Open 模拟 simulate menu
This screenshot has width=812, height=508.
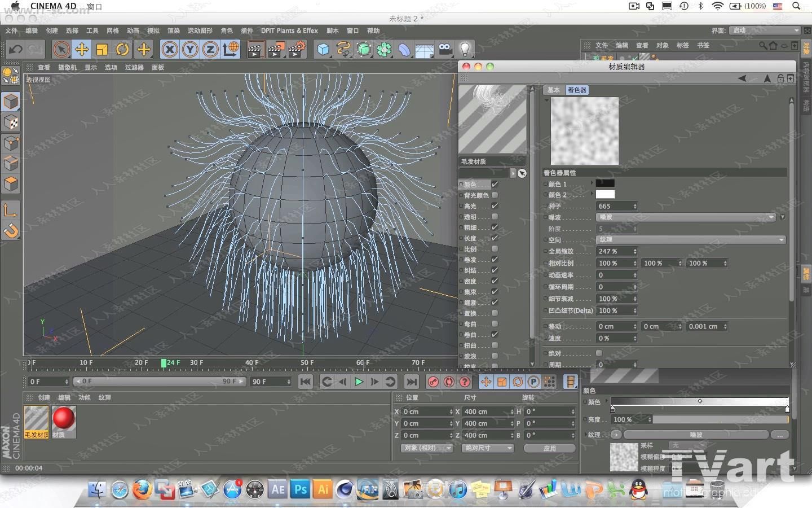[x=153, y=31]
